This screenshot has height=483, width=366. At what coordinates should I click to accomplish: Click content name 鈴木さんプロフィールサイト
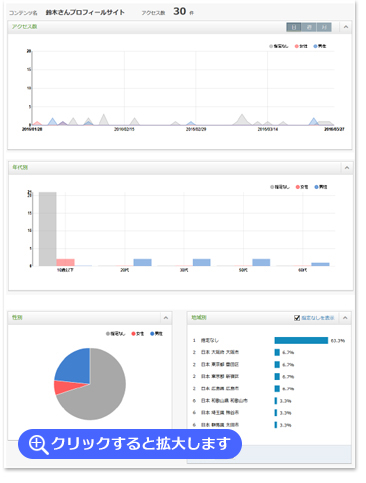click(85, 13)
